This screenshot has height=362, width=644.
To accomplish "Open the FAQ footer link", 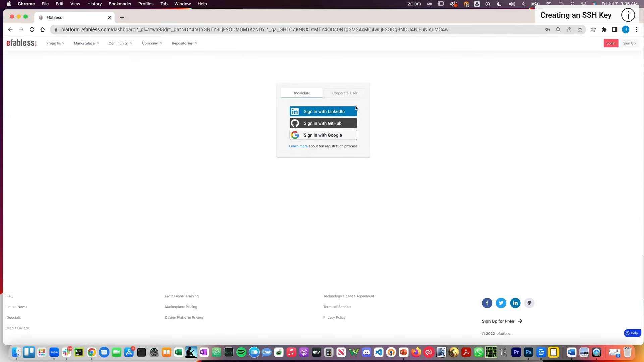I will tap(10, 296).
